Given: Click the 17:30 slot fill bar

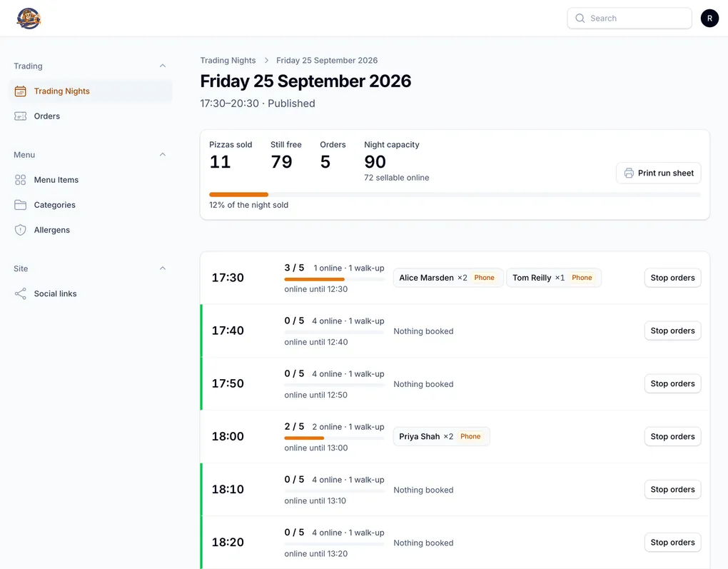Looking at the screenshot, I should click(334, 279).
